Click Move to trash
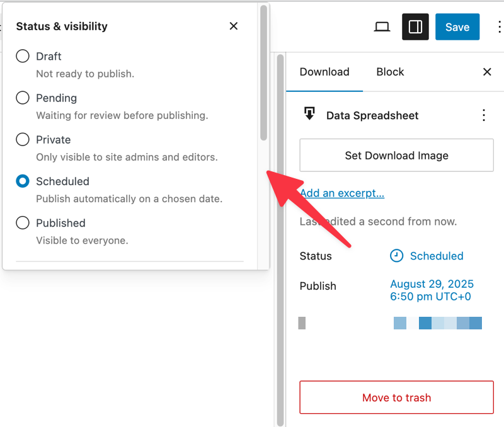The image size is (504, 427). [x=396, y=397]
